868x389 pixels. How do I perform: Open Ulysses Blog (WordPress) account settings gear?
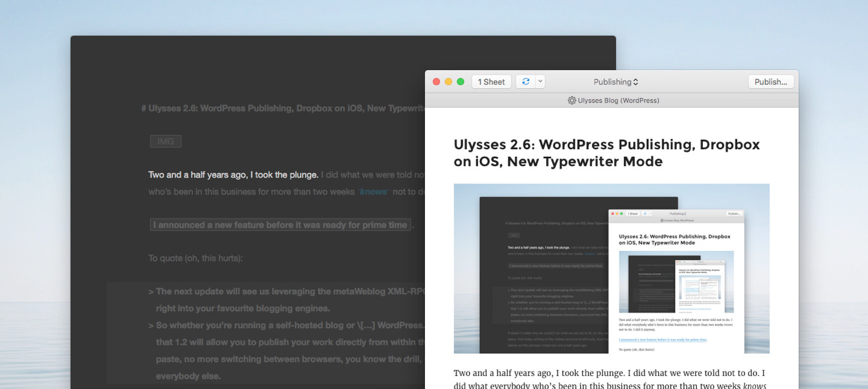(572, 100)
